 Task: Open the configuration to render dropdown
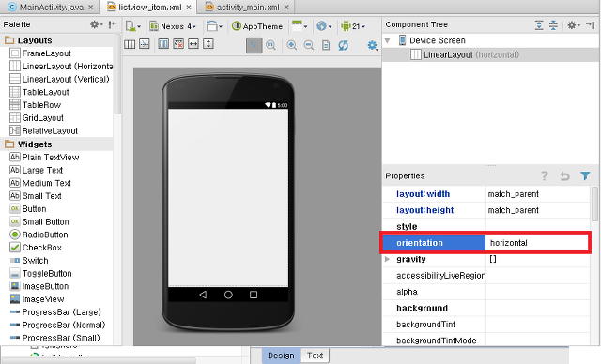133,26
